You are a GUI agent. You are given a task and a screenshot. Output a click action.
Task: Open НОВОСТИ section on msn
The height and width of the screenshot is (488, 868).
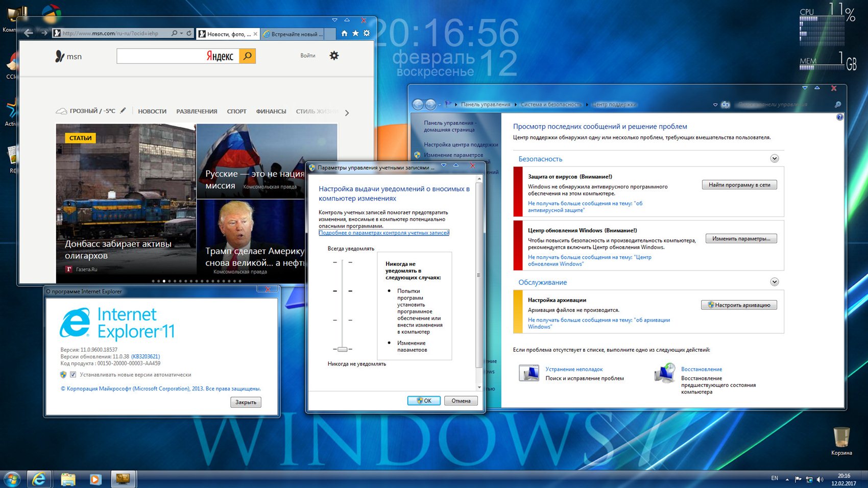[152, 111]
